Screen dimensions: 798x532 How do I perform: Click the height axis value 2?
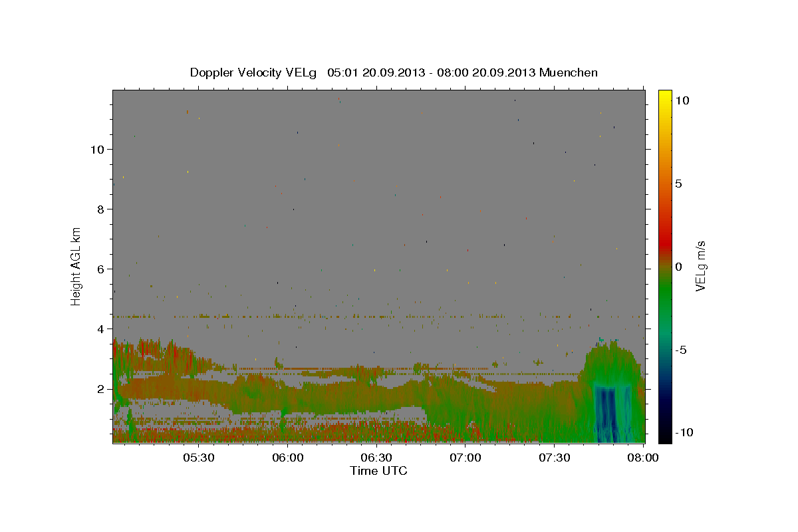point(101,388)
